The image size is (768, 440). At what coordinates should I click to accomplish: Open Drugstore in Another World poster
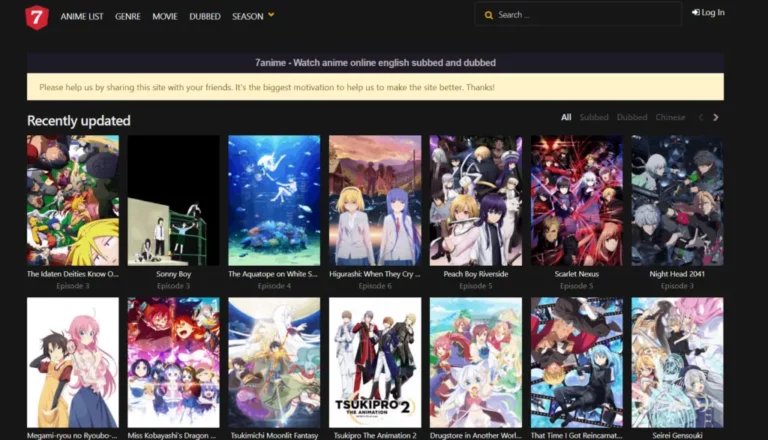[x=476, y=363]
